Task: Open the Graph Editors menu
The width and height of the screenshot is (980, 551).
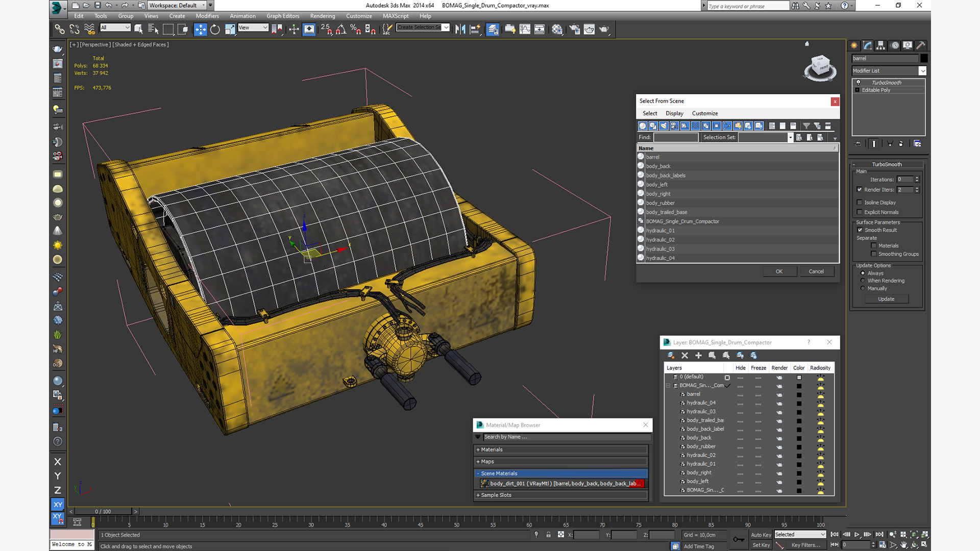Action: [x=283, y=16]
